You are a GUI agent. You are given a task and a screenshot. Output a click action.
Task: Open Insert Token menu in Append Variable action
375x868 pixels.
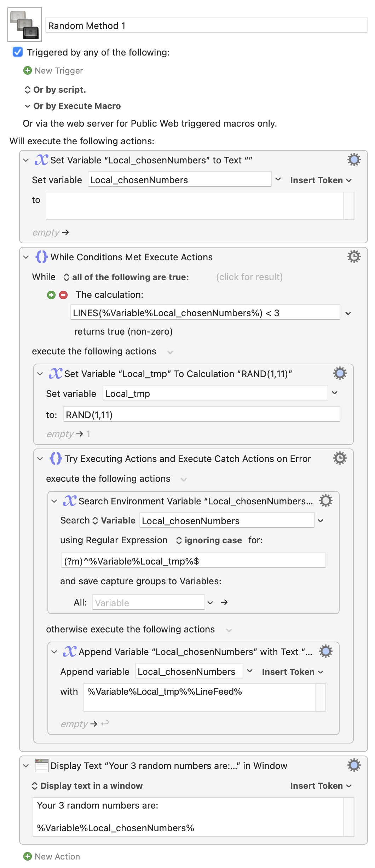pos(292,672)
